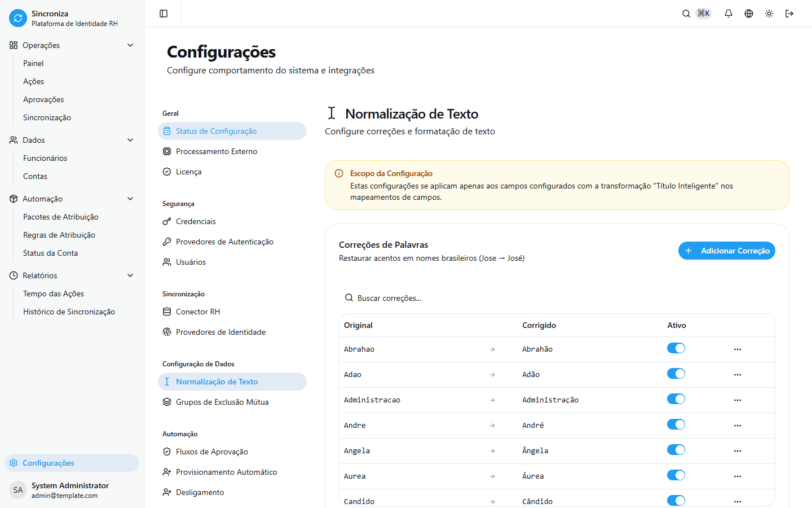This screenshot has height=508, width=812.
Task: Click the Credenciais key icon
Action: [167, 221]
